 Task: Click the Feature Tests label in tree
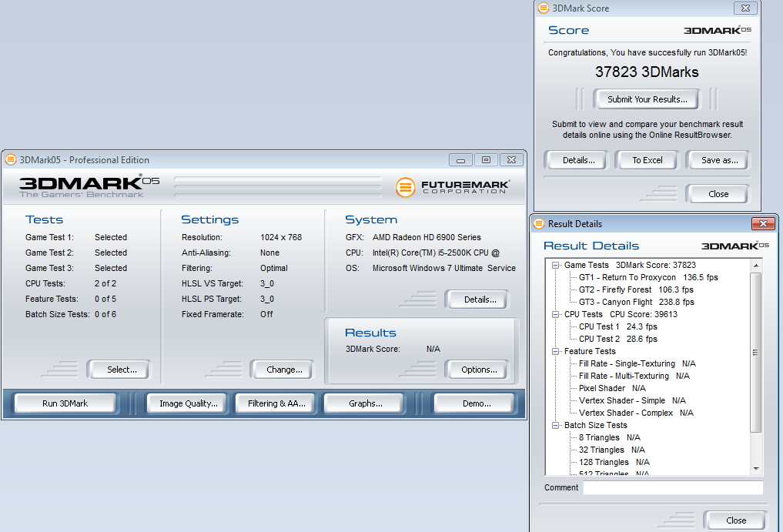[590, 351]
